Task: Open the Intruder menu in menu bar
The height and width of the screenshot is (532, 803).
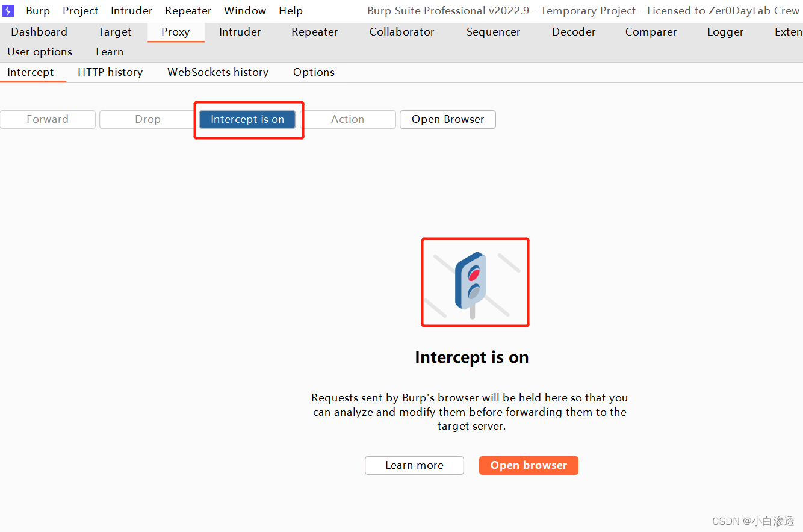Action: (x=132, y=11)
